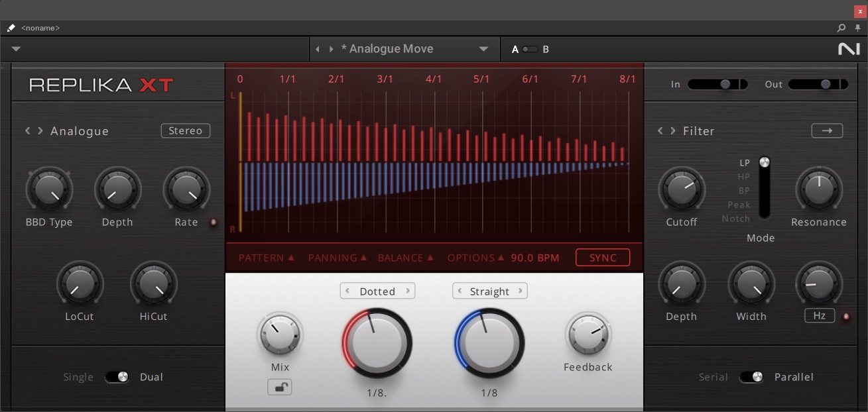Screen dimensions: 868x412
Task: Click the Mix knob
Action: [x=280, y=335]
